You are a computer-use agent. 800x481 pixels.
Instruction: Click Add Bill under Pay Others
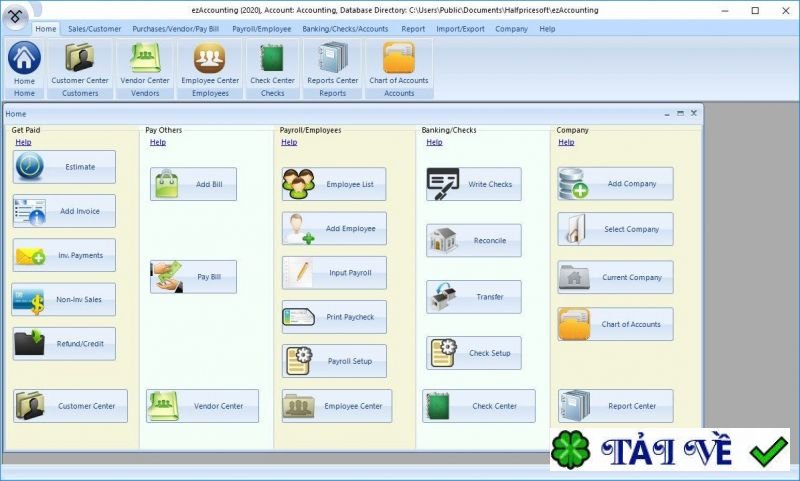(193, 184)
